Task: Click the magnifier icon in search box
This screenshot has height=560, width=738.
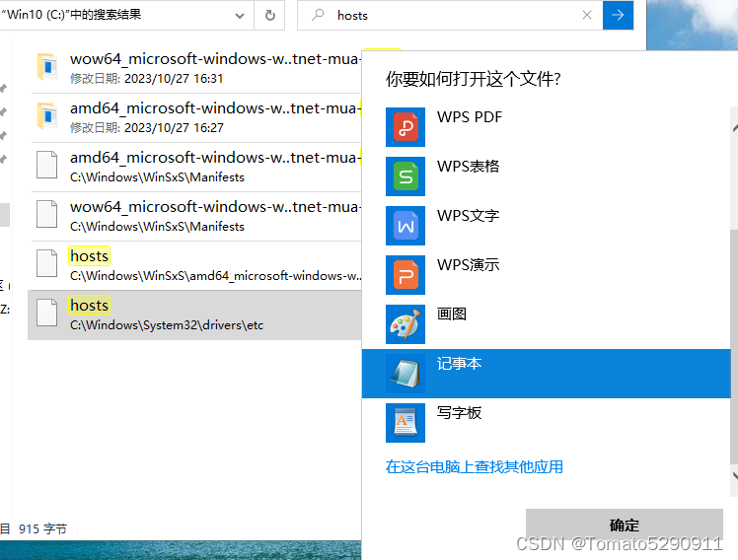Action: pyautogui.click(x=318, y=15)
